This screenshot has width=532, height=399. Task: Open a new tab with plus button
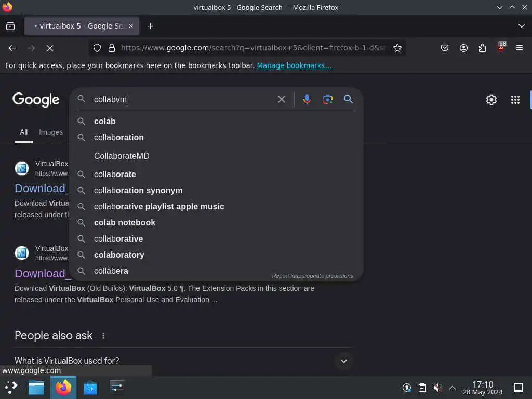click(x=150, y=26)
